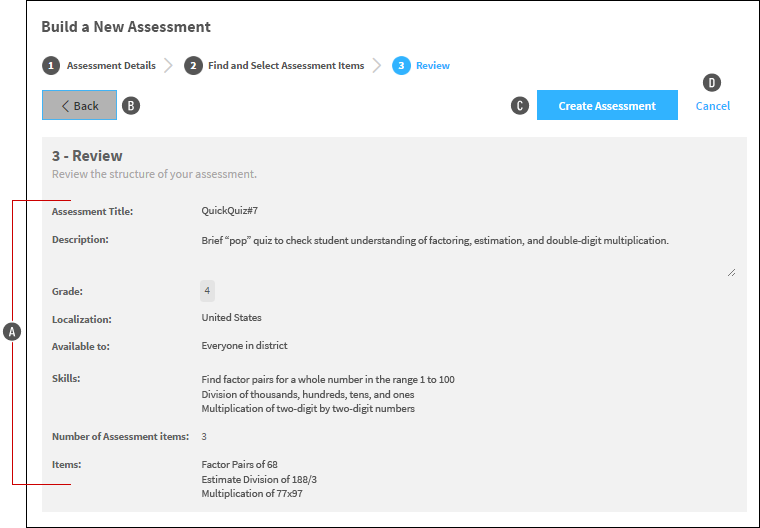The height and width of the screenshot is (528, 760).
Task: Click callout marker B icon
Action: tap(131, 106)
